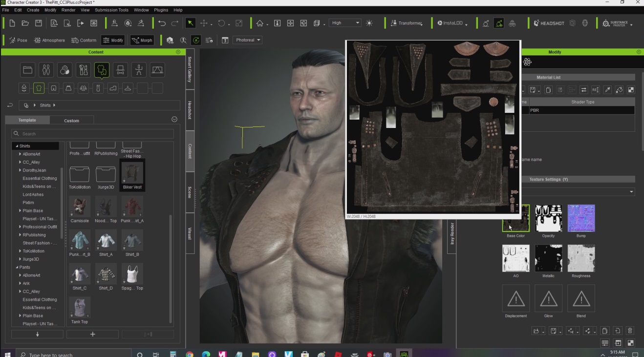Expand the Professional Outfit folder
Viewport: 644px width, 357px height.
20,227
